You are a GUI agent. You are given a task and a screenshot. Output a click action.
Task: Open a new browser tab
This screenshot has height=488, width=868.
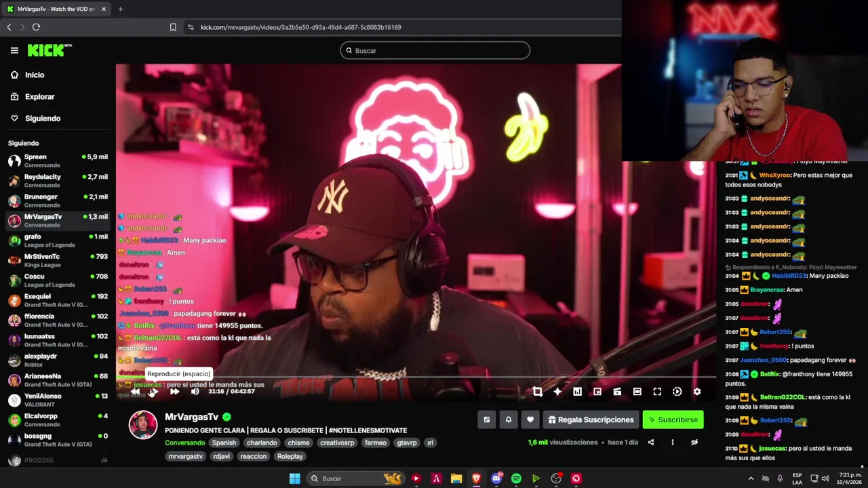click(x=120, y=9)
